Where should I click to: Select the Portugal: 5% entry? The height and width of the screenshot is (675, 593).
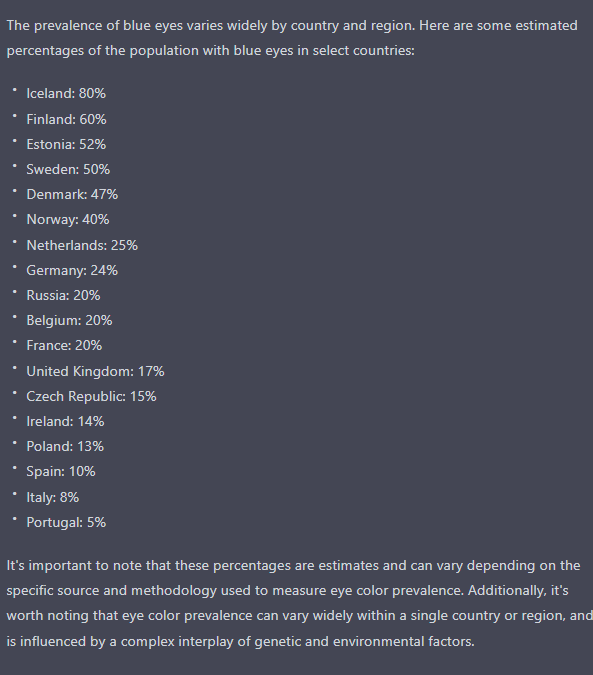point(66,523)
